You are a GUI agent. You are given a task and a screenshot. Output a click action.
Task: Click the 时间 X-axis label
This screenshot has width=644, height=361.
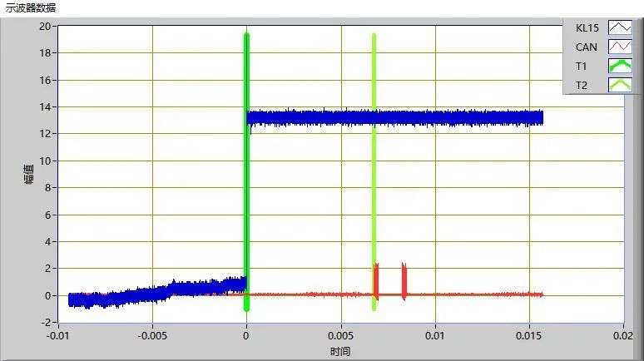pos(340,352)
